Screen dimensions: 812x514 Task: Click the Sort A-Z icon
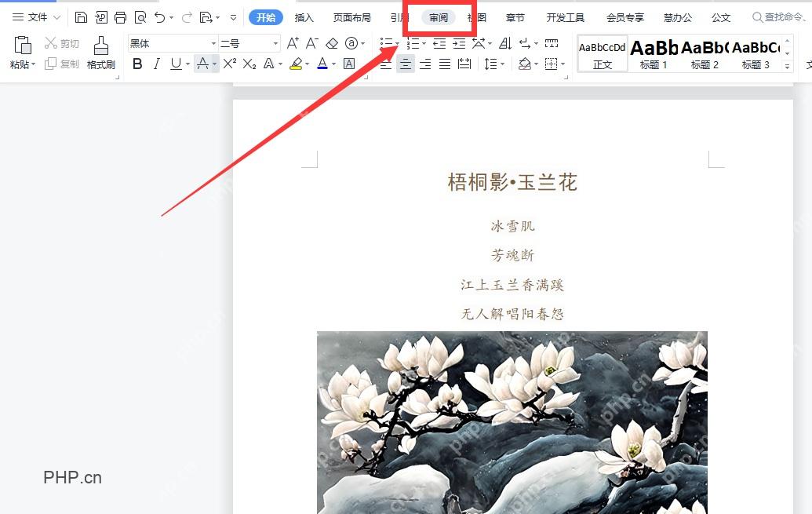click(505, 43)
